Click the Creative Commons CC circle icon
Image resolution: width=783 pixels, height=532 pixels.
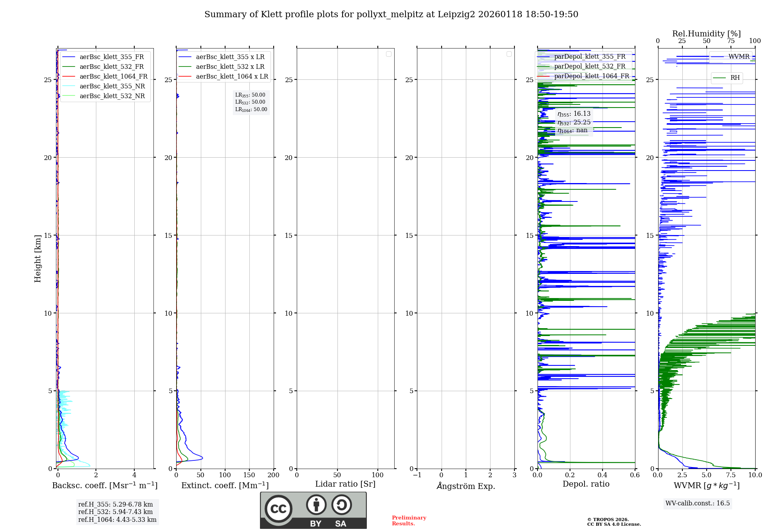tap(278, 509)
